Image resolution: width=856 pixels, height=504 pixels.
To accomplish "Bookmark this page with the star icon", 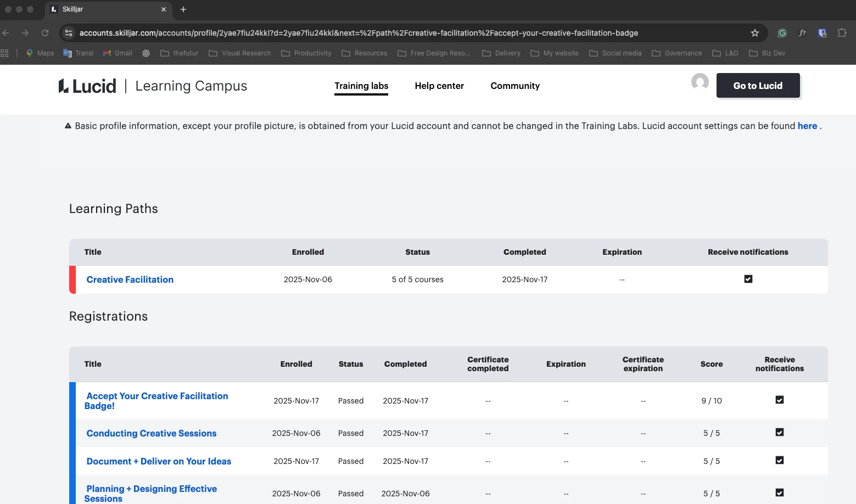I will pos(755,33).
